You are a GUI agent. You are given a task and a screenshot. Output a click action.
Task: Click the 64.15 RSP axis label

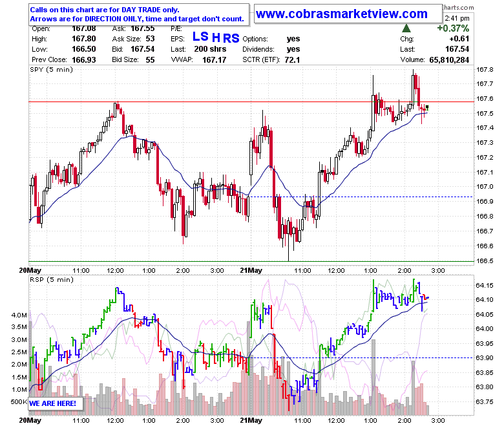point(485,285)
